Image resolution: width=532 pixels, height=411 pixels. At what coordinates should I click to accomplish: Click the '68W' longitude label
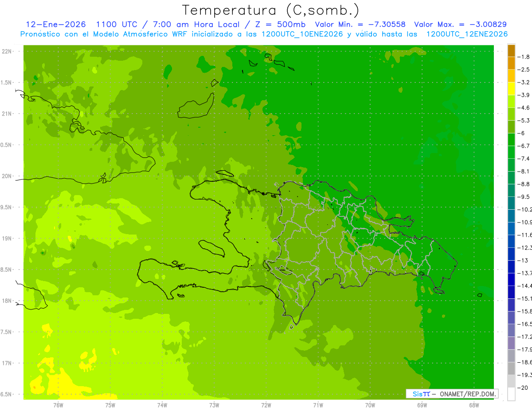click(x=474, y=405)
